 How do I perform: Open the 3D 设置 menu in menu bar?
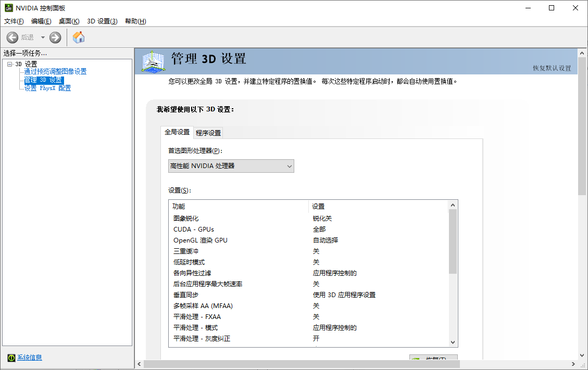point(102,21)
